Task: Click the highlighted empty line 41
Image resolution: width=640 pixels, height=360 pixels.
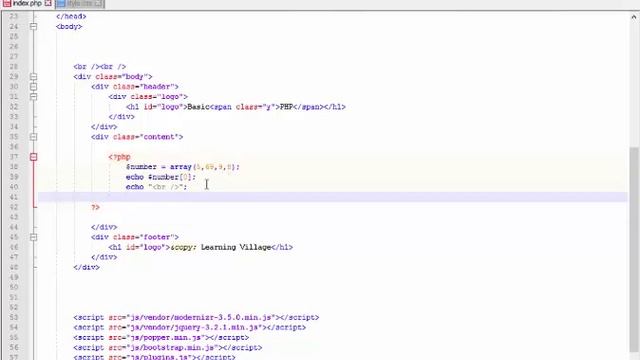Action: tap(333, 197)
